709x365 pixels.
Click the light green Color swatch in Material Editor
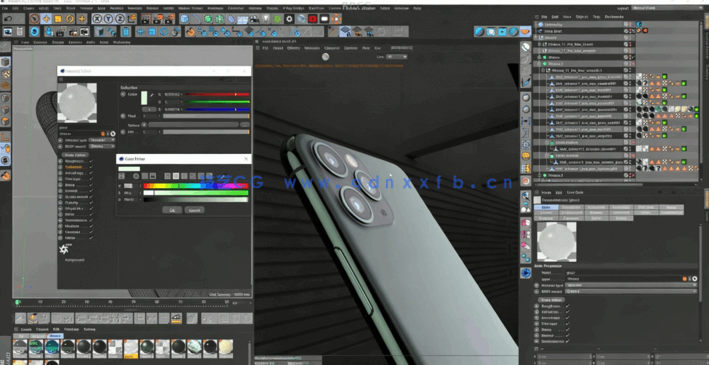[144, 98]
